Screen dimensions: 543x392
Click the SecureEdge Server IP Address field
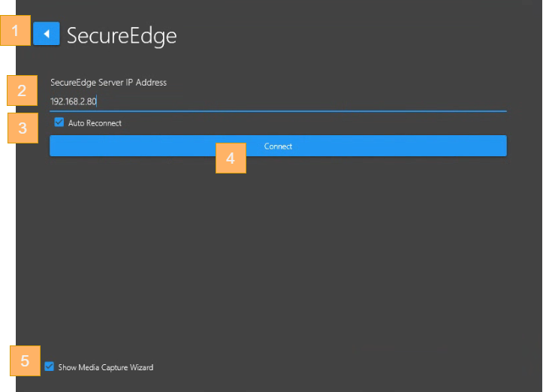[278, 101]
